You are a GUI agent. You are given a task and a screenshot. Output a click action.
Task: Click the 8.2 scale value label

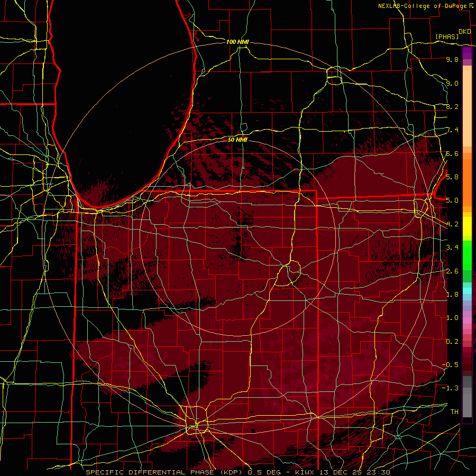[x=452, y=106]
